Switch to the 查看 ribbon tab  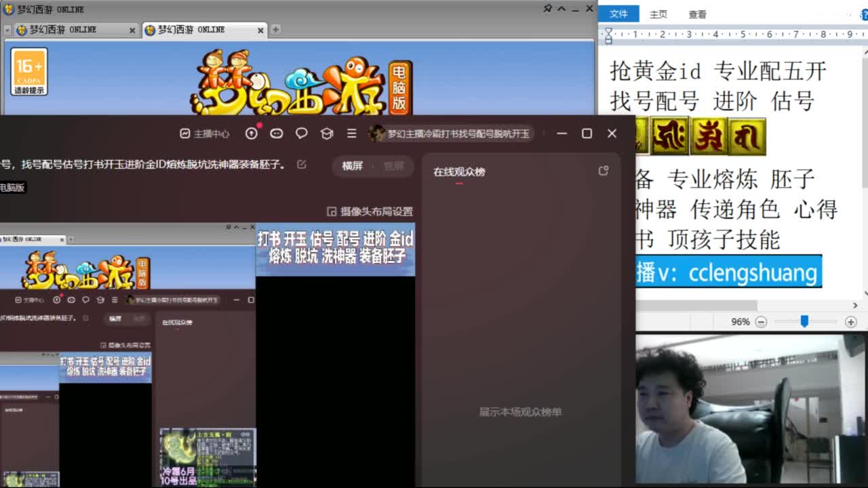click(698, 14)
